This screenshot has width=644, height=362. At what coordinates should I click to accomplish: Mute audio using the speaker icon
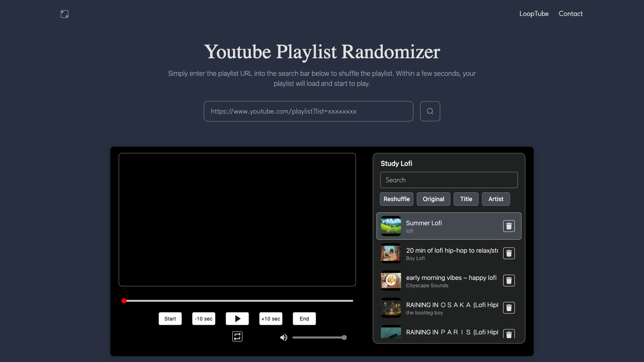(283, 337)
